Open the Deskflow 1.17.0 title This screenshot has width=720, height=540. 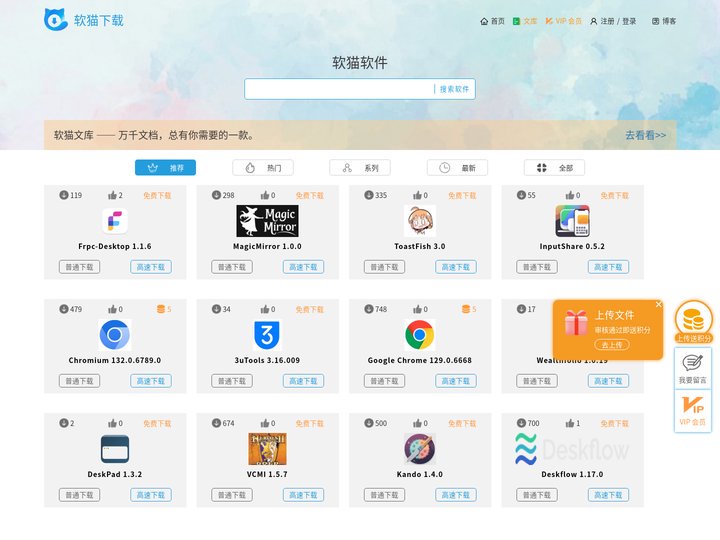point(572,474)
